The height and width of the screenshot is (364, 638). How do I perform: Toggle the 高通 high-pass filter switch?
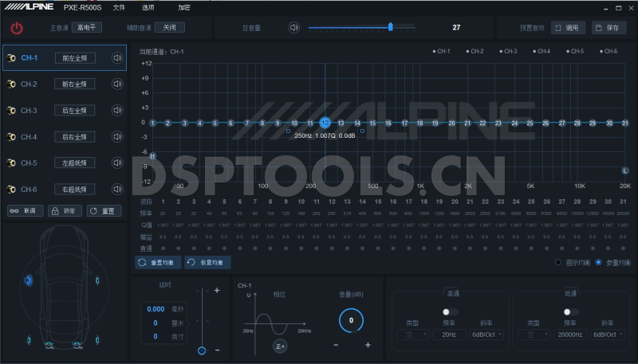pyautogui.click(x=450, y=312)
